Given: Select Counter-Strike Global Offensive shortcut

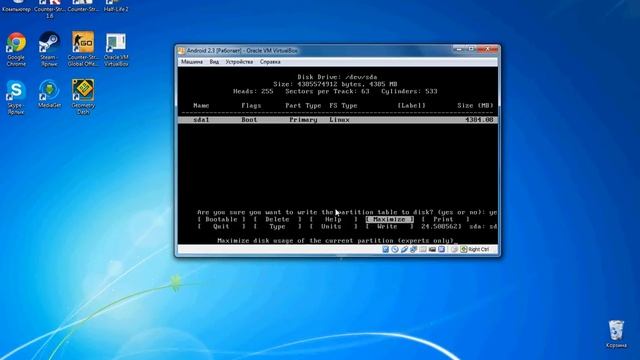Looking at the screenshot, I should point(83,49).
